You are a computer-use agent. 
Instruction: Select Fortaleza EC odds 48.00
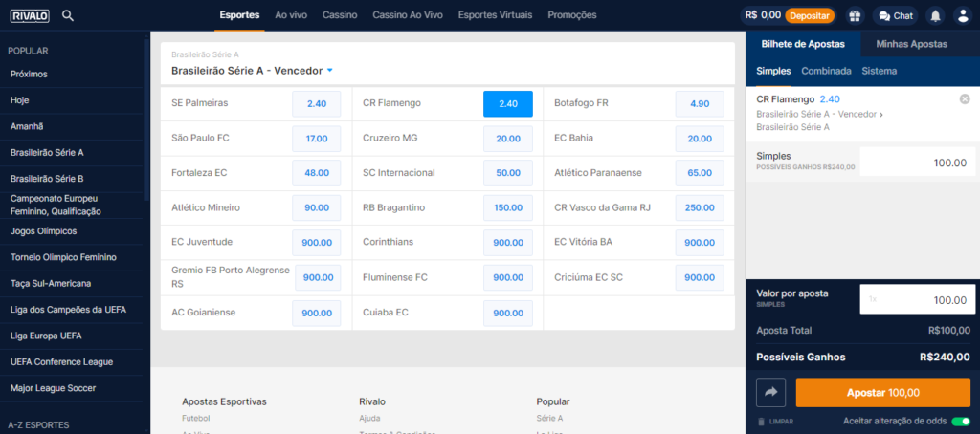click(316, 173)
